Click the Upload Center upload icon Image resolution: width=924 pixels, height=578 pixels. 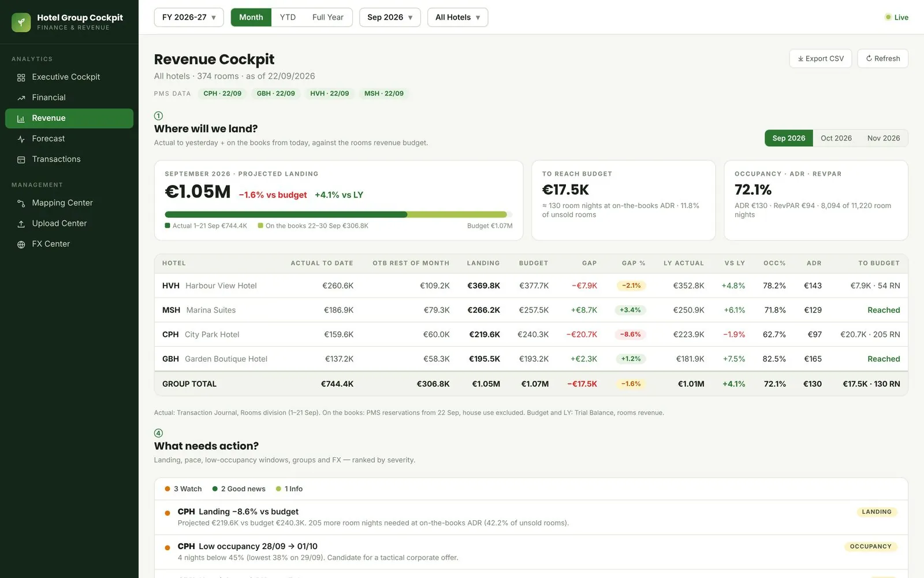21,224
